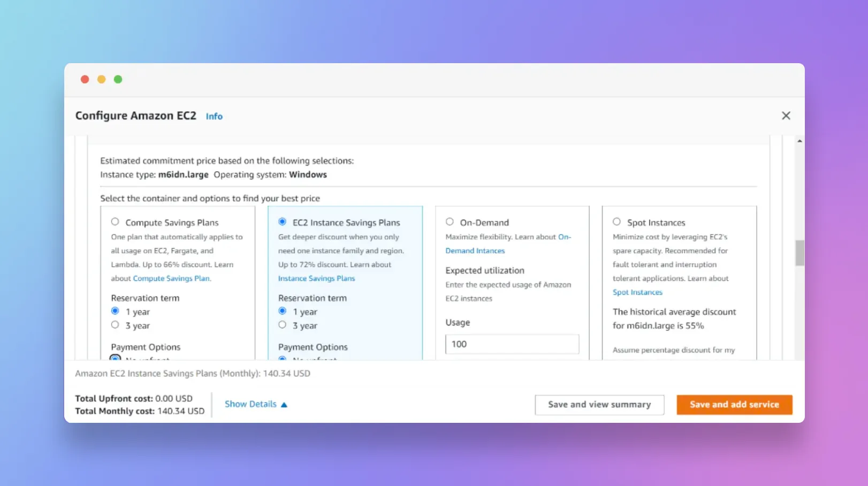Click the 'Expected utilization' heading

coord(485,271)
